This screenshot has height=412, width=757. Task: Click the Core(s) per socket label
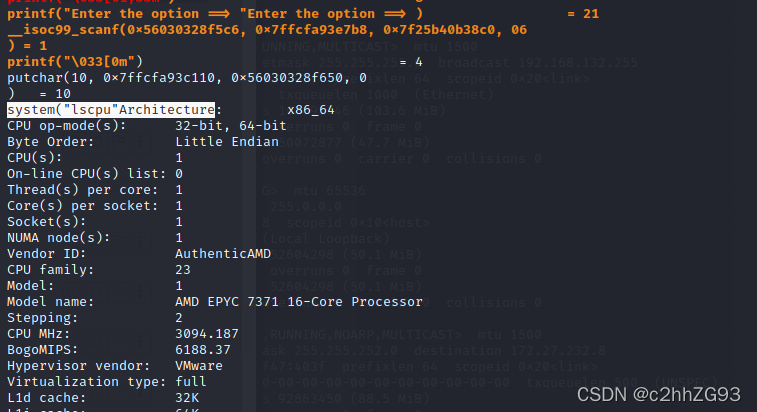pos(83,205)
